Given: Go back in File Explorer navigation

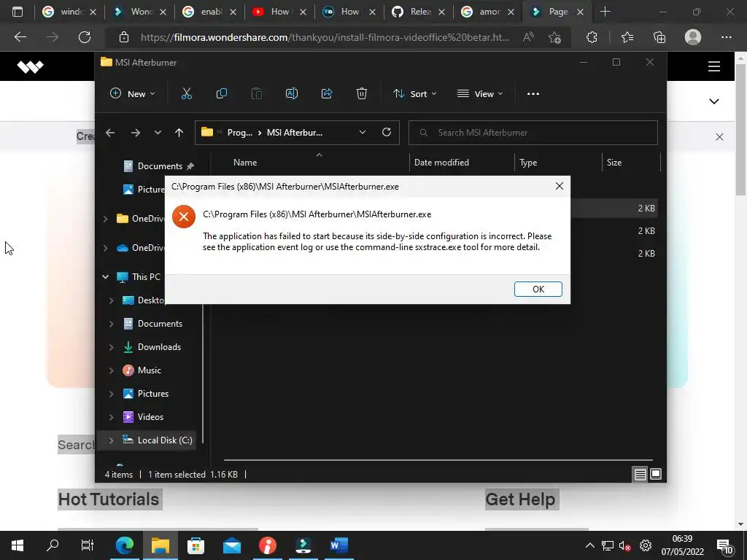Looking at the screenshot, I should tap(110, 133).
